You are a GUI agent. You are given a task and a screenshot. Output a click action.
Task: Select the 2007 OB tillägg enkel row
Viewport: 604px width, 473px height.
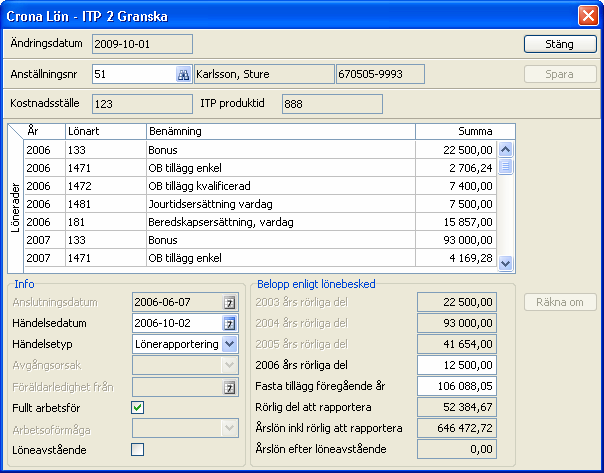[260, 258]
